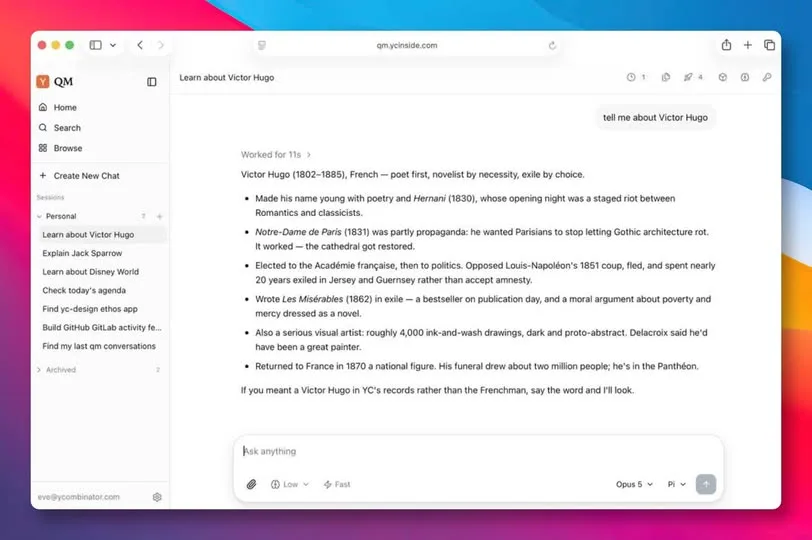Click the circular info icon in chat header
The height and width of the screenshot is (540, 812).
[745, 77]
